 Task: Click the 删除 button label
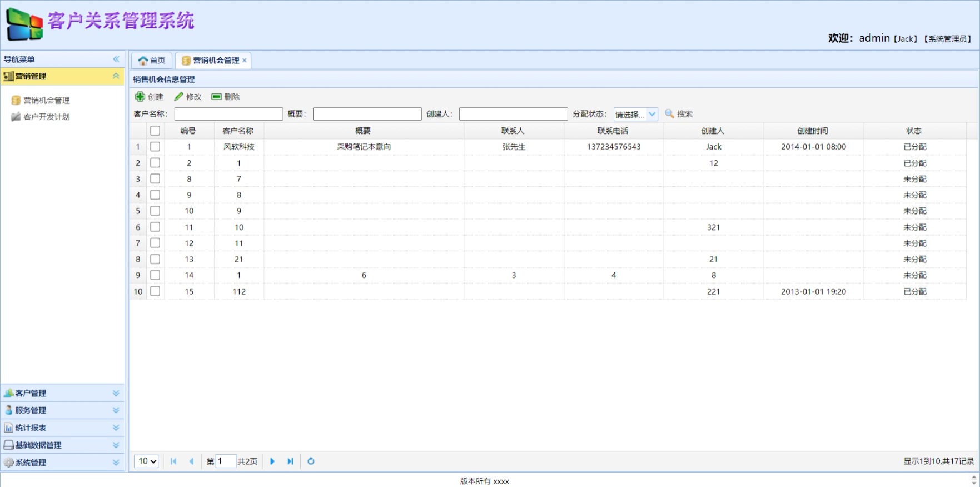click(x=232, y=97)
